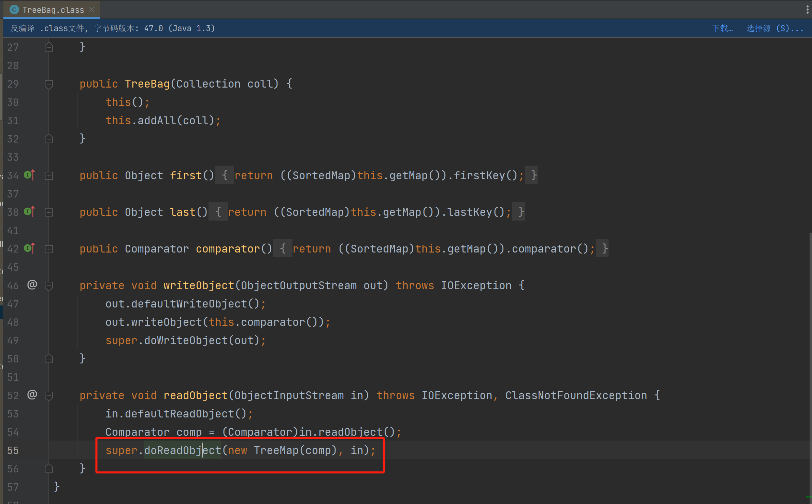Collapse the readObject method on line 52
Screen dimensions: 812x504
click(x=49, y=395)
